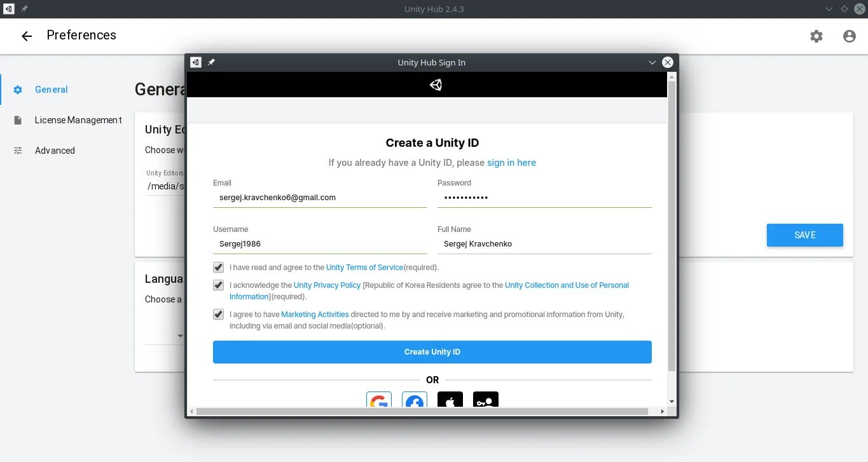Uncheck the Marketing Activities checkbox
Image resolution: width=868 pixels, height=462 pixels.
pyautogui.click(x=219, y=315)
